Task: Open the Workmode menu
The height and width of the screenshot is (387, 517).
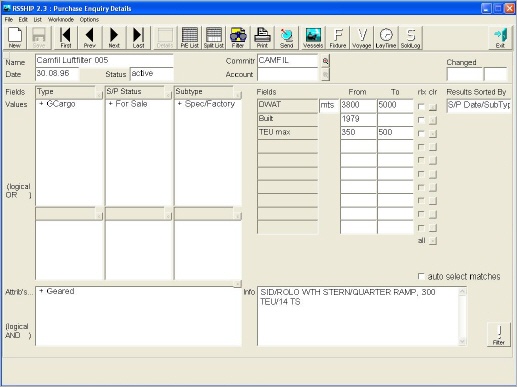Action: [x=61, y=19]
